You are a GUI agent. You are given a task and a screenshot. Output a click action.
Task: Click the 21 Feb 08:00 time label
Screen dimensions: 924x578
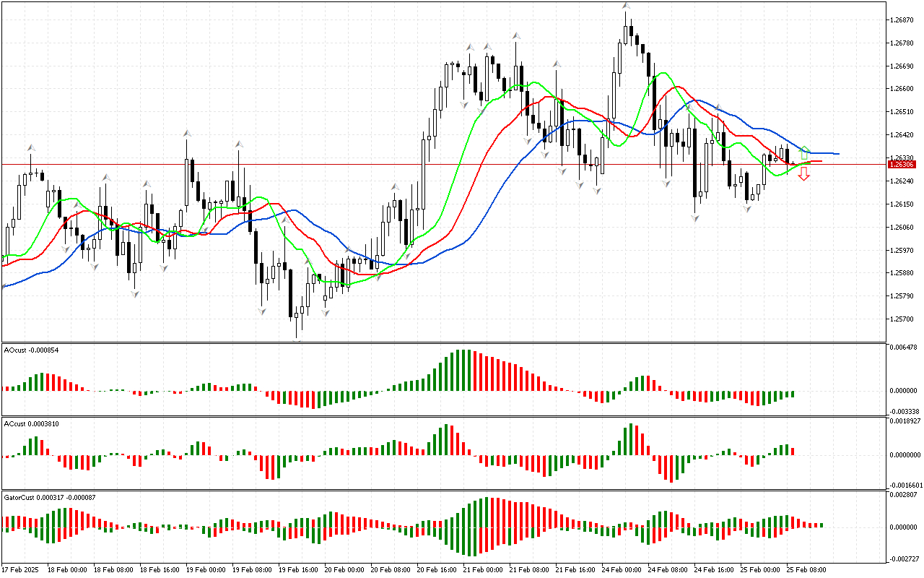[528, 570]
